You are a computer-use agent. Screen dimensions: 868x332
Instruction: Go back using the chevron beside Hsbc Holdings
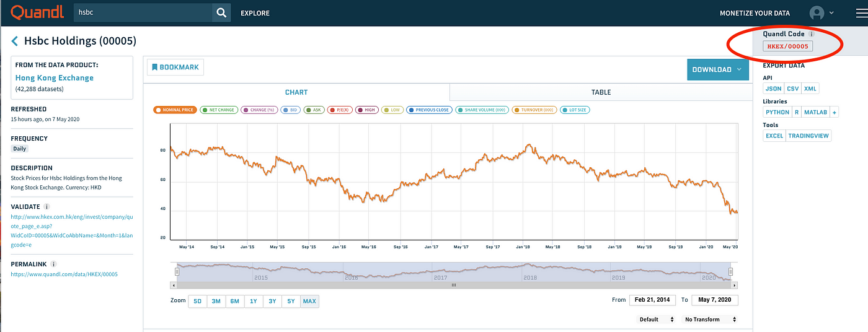click(15, 41)
